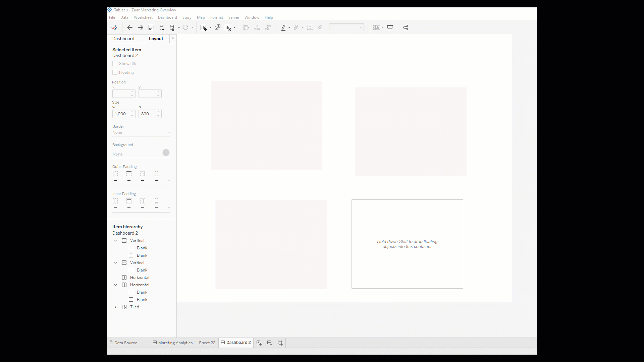Click the highlight pen icon
644x362 pixels.
click(283, 27)
